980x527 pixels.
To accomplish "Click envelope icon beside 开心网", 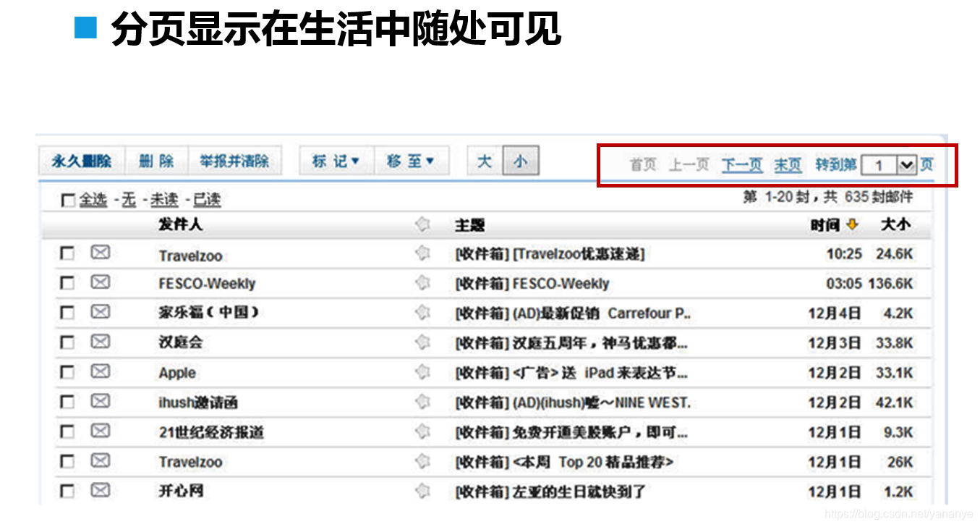I will tap(100, 490).
